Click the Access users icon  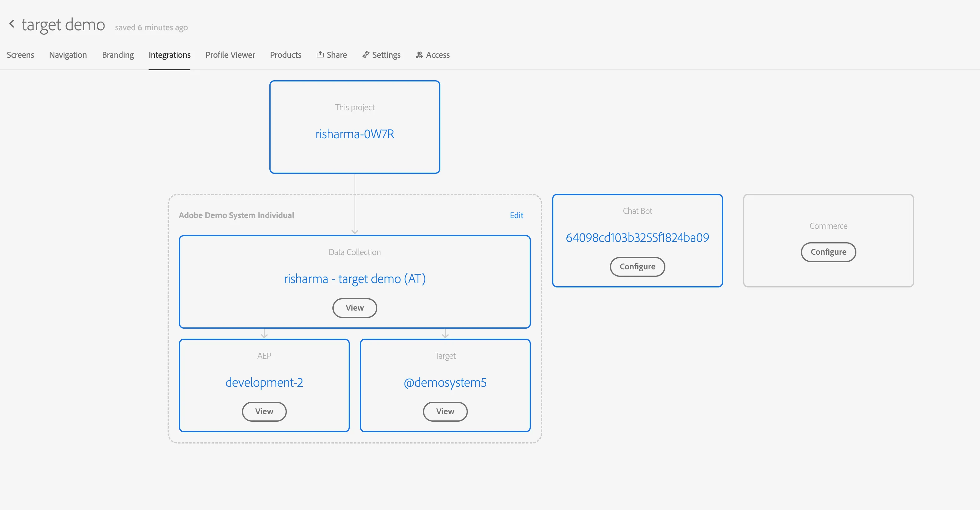[x=419, y=55]
